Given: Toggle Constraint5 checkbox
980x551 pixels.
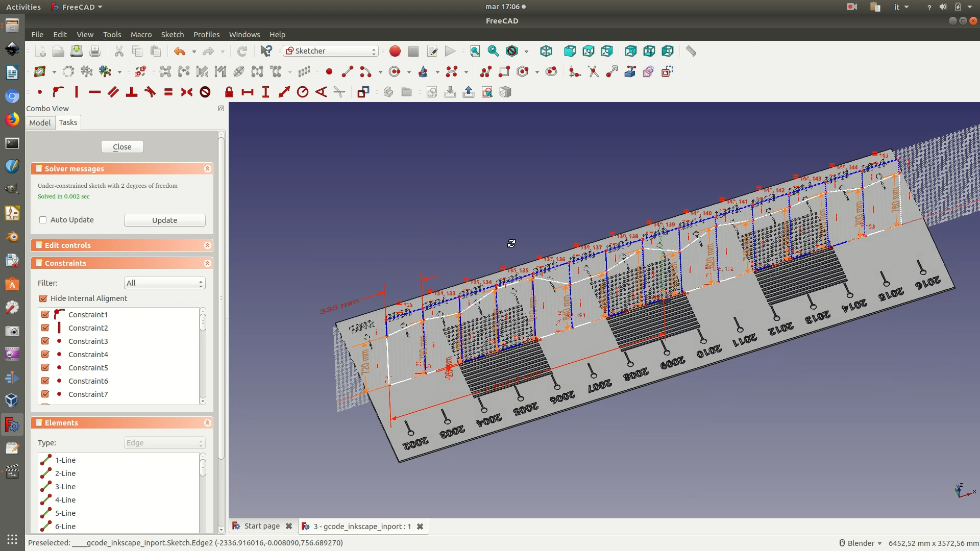Looking at the screenshot, I should pos(45,368).
